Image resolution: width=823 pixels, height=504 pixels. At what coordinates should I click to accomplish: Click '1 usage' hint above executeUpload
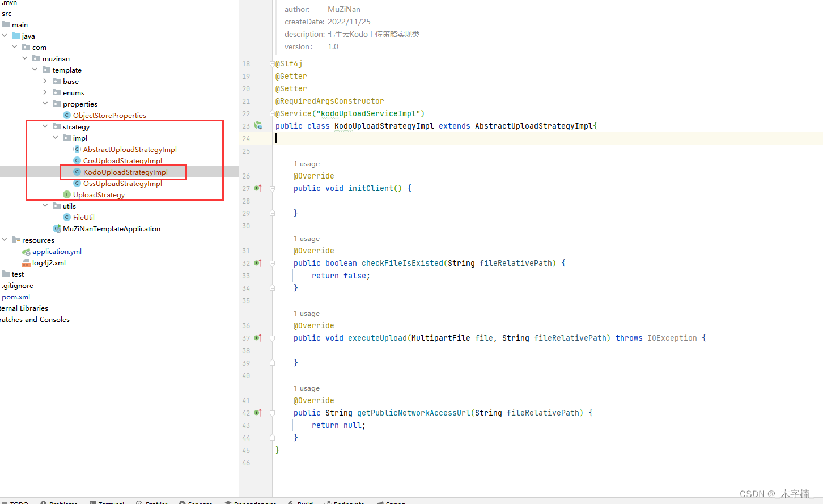[307, 314]
